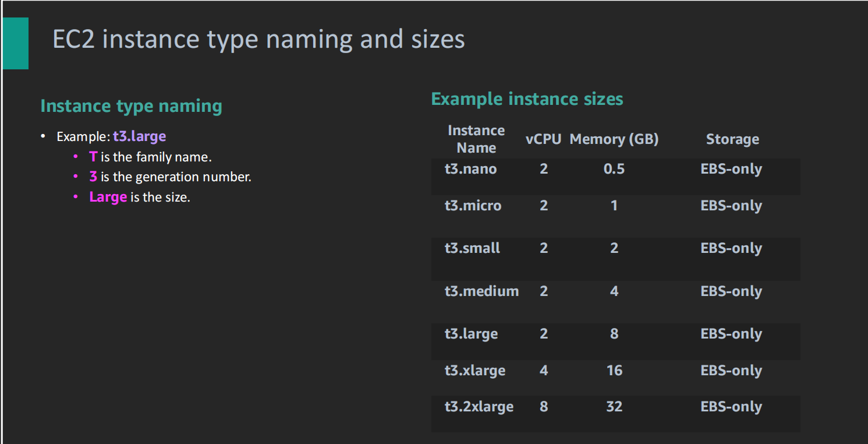
Task: Click the t3.2xlarge instance name
Action: [479, 407]
